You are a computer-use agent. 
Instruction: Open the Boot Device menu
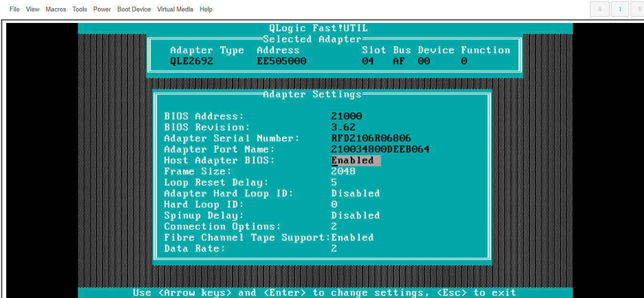pos(134,9)
